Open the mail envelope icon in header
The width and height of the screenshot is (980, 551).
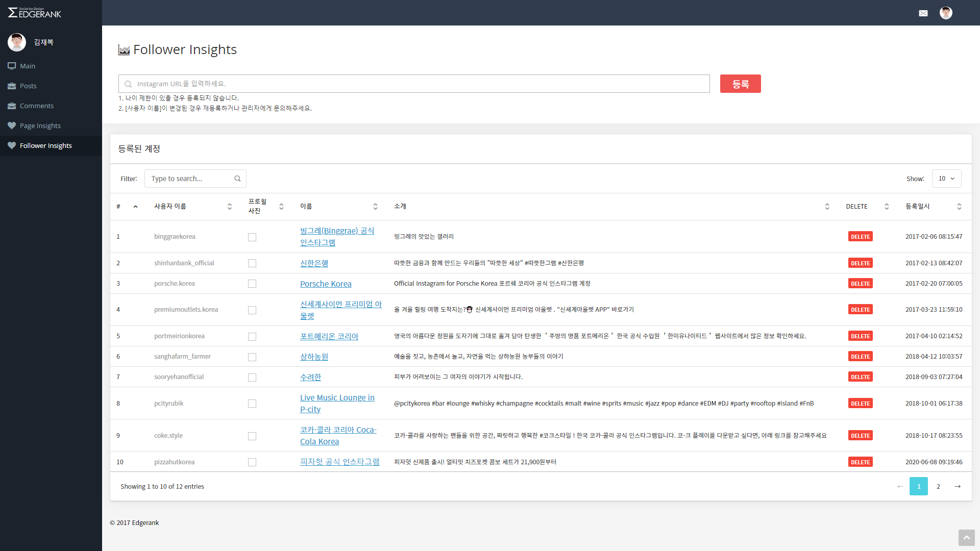click(x=923, y=13)
